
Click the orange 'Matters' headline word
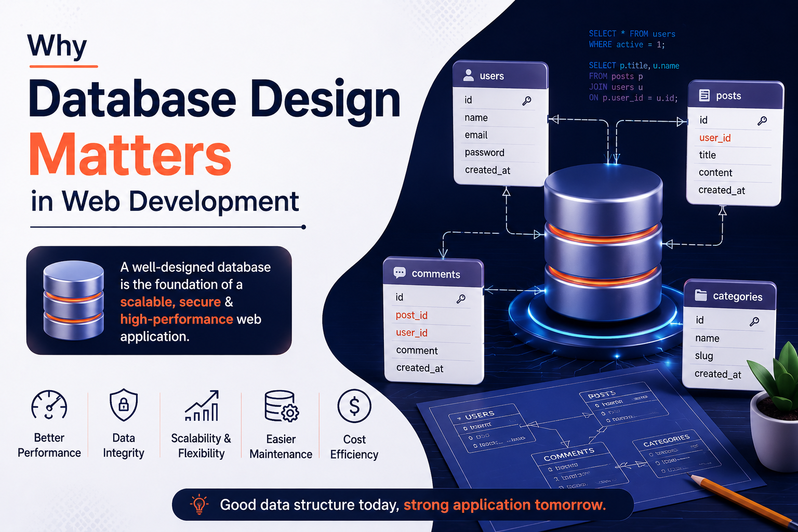[130, 155]
